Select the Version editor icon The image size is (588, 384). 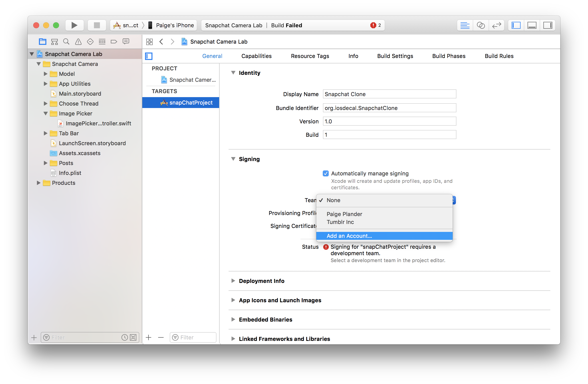point(497,25)
